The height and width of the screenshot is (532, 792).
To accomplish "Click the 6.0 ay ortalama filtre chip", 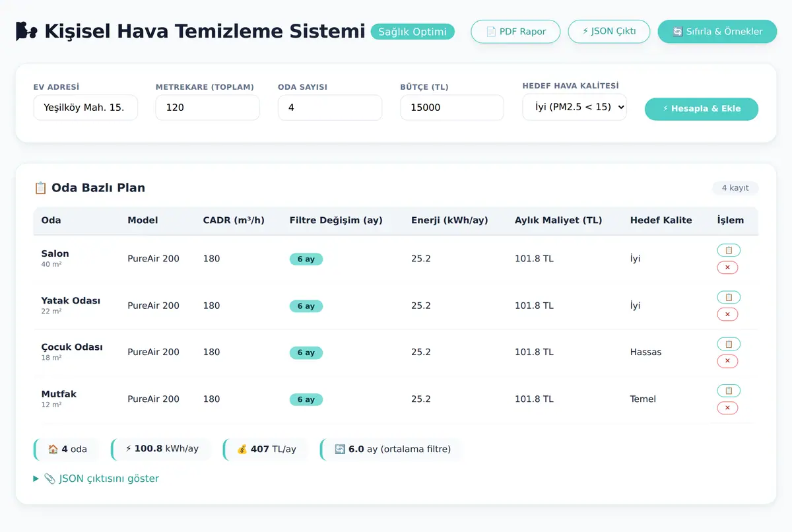I will click(x=392, y=449).
